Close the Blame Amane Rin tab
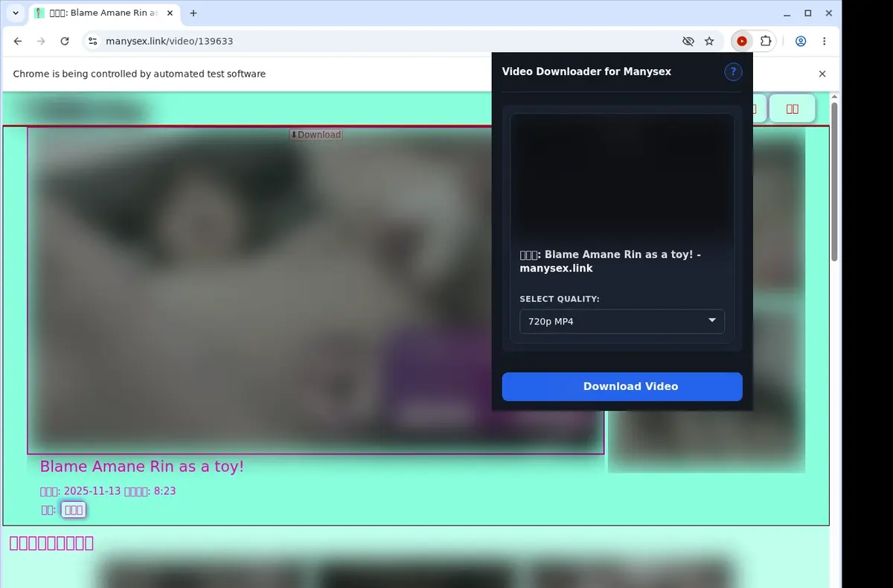The image size is (893, 588). click(x=170, y=13)
